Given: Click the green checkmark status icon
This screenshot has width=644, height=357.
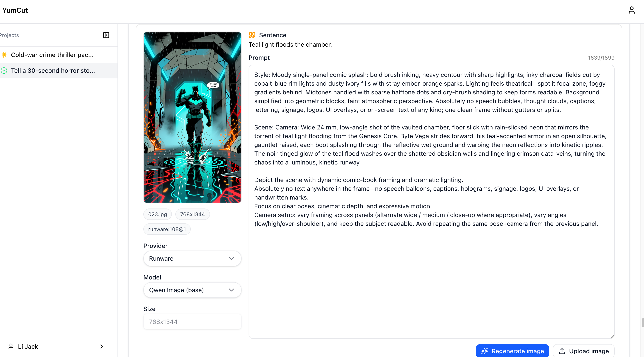Looking at the screenshot, I should coord(4,71).
